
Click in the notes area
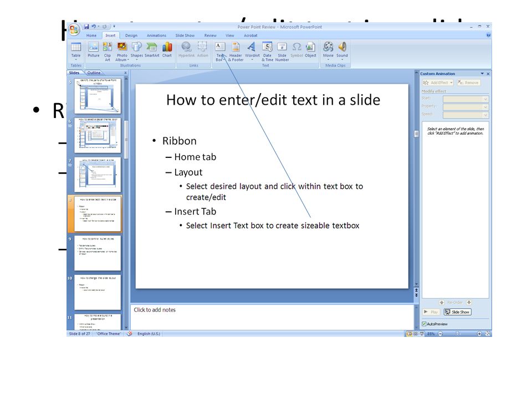pos(272,316)
